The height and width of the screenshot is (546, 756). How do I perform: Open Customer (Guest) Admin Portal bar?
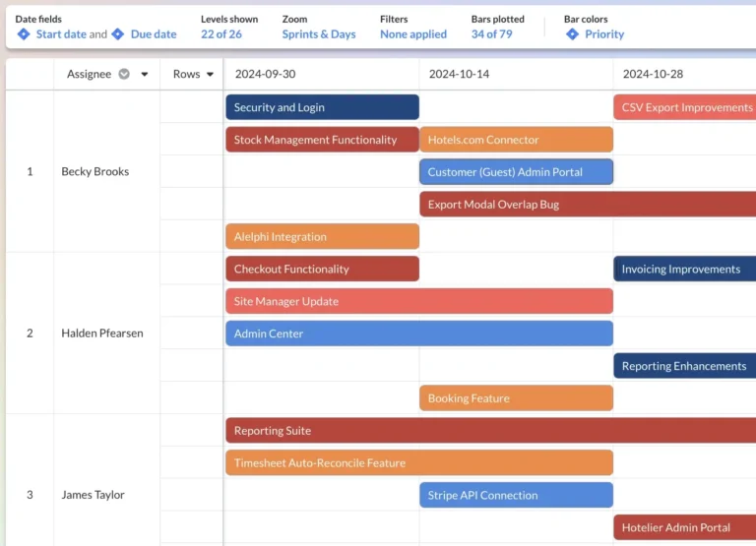[517, 171]
